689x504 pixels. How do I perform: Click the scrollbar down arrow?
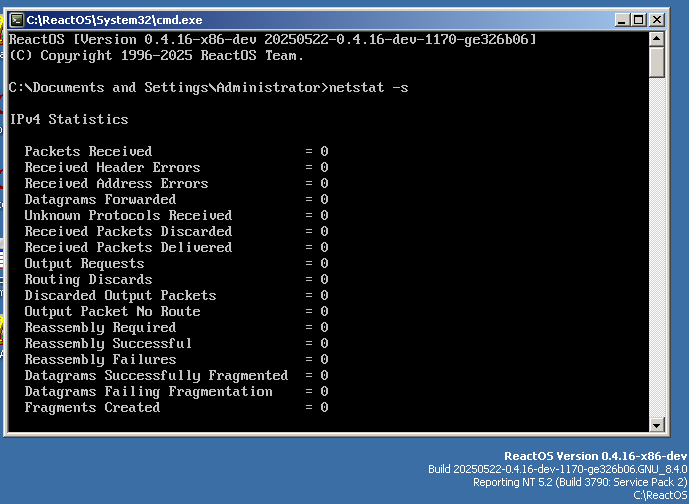click(x=656, y=424)
